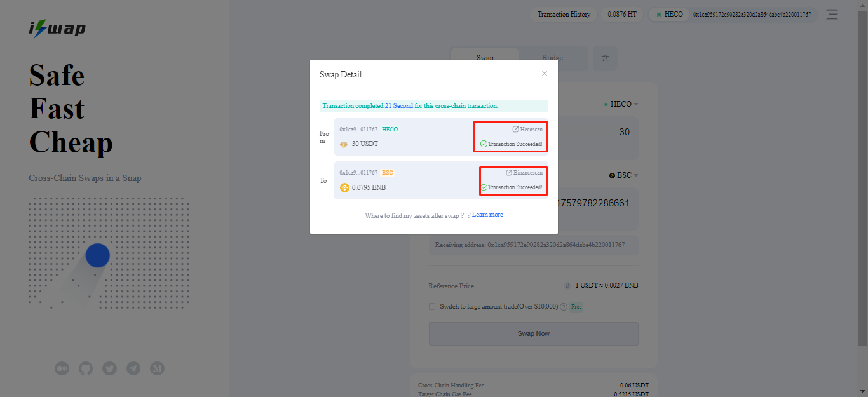Click the 0.0876 HT balance chip

[x=621, y=14]
